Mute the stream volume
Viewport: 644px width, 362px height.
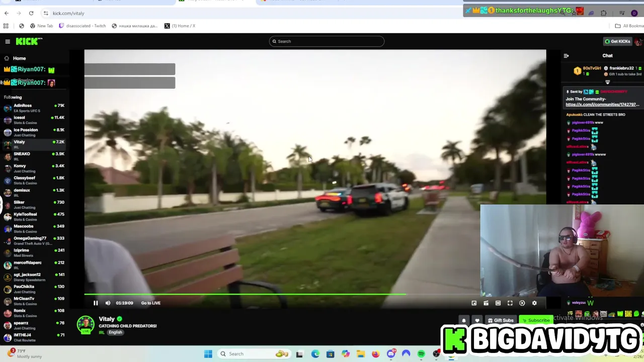click(x=108, y=303)
